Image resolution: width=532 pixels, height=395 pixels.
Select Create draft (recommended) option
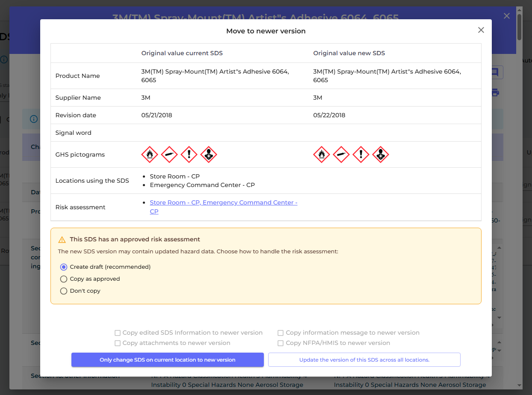click(x=64, y=267)
